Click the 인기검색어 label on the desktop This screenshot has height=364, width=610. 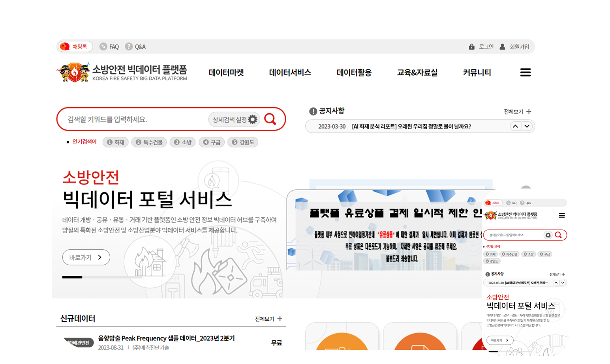[x=84, y=142]
